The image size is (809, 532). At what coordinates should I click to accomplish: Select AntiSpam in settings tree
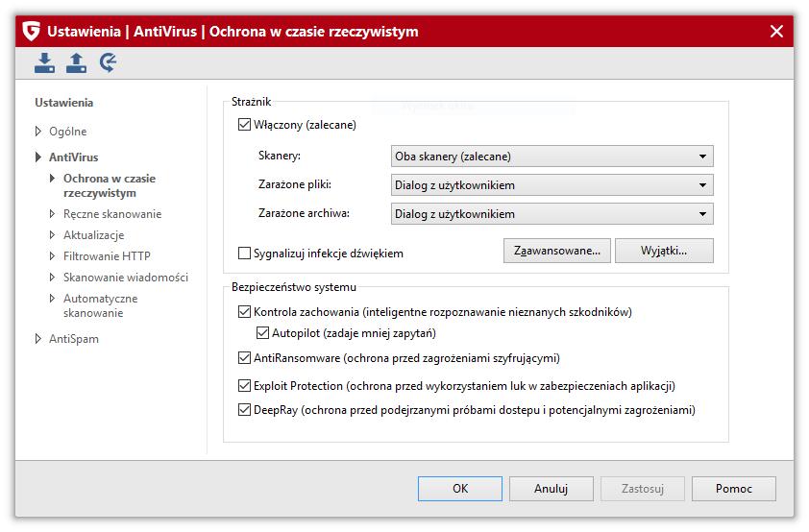tap(74, 339)
